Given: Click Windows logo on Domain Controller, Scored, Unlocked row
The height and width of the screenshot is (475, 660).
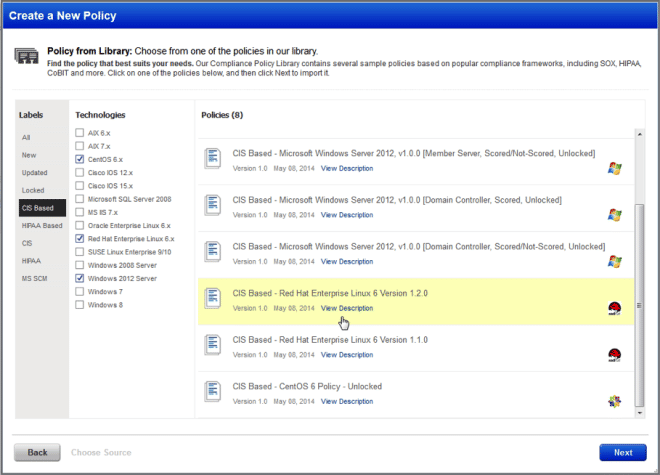Looking at the screenshot, I should (615, 215).
